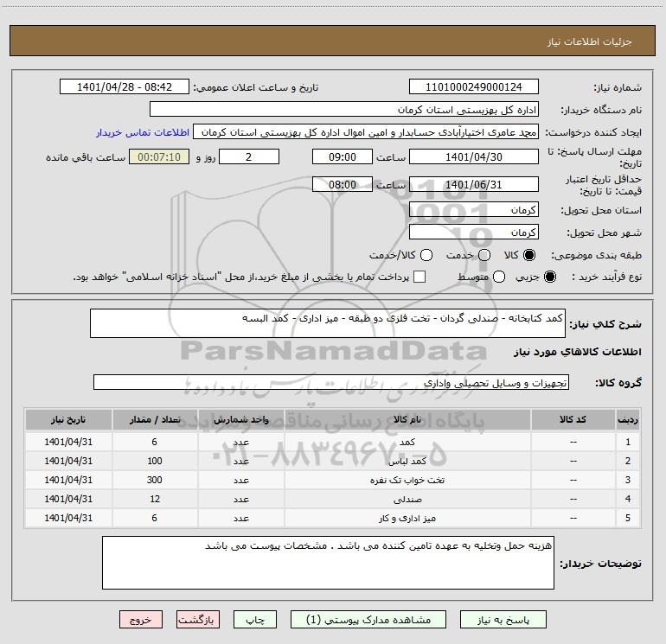The height and width of the screenshot is (644, 666).
Task: Click the شهر محل تحویل field
Action: tap(474, 232)
